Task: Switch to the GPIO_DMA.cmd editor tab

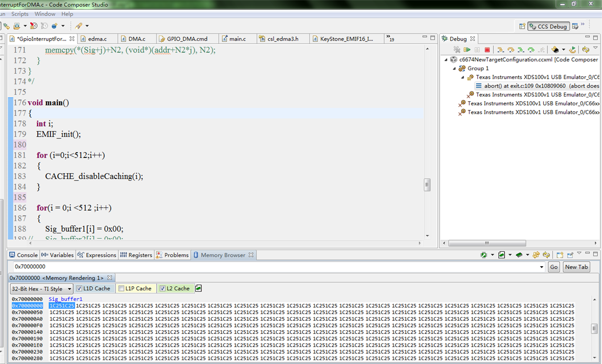Action: click(x=187, y=39)
